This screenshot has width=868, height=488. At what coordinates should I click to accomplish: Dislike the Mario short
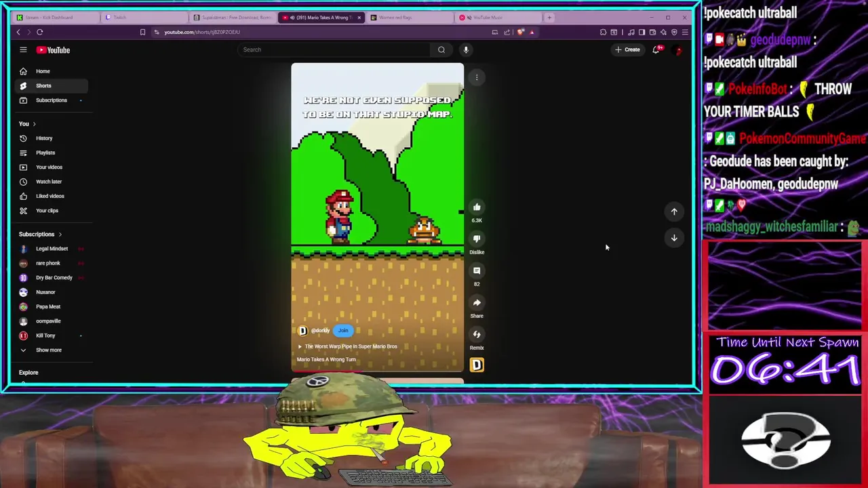477,239
